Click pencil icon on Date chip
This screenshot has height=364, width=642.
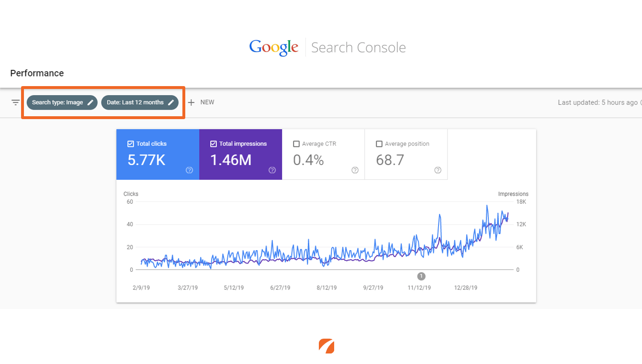point(171,102)
